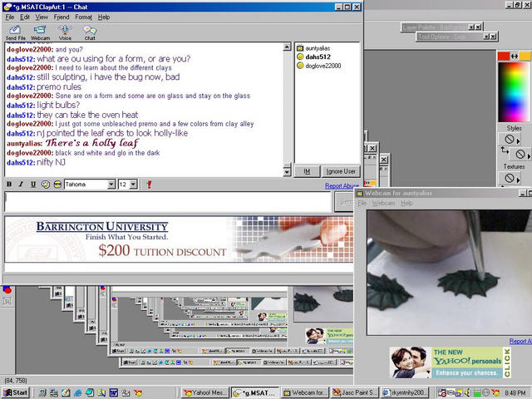Click the chat message input field
Screen dimensions: 532x399
tap(168, 202)
